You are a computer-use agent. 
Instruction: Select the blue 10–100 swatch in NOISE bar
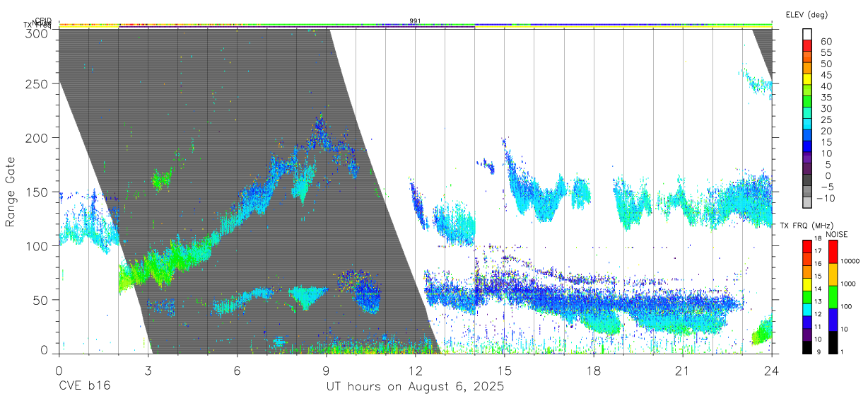(x=833, y=318)
